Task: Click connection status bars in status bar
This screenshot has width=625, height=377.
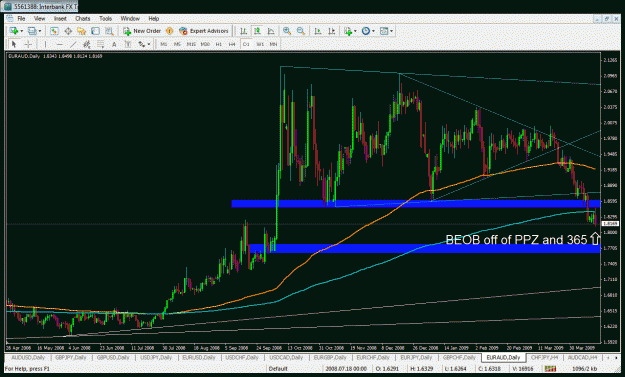Action: (x=550, y=369)
